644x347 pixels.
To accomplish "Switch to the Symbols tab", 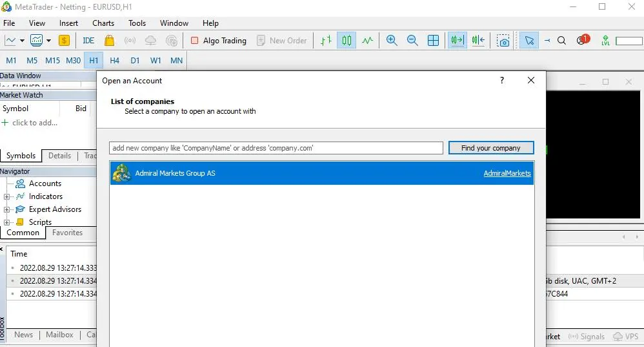I will click(21, 156).
